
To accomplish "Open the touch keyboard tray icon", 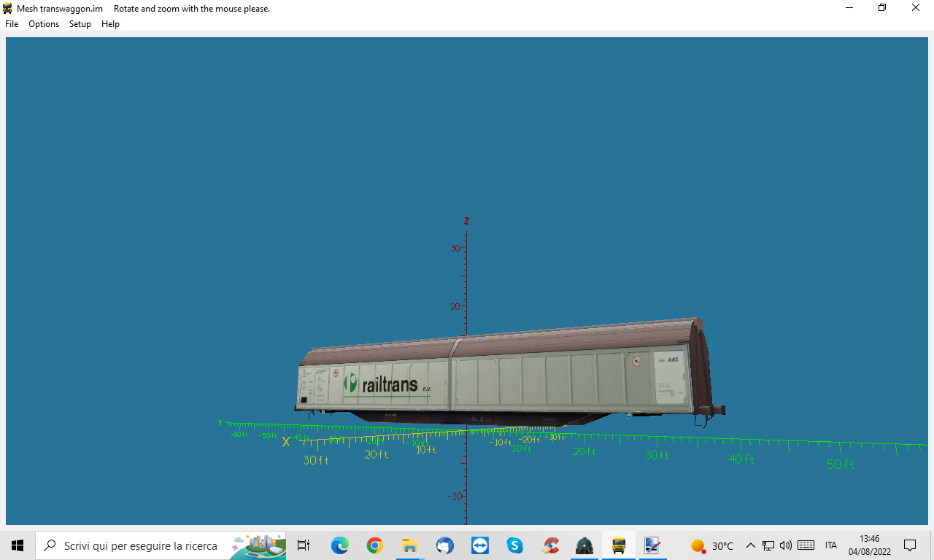I will click(x=806, y=545).
